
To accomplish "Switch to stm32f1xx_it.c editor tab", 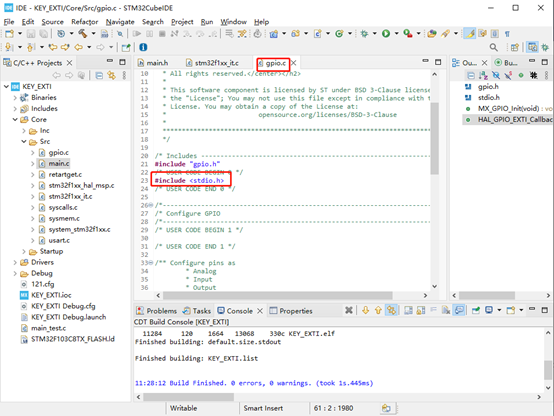I will 212,63.
